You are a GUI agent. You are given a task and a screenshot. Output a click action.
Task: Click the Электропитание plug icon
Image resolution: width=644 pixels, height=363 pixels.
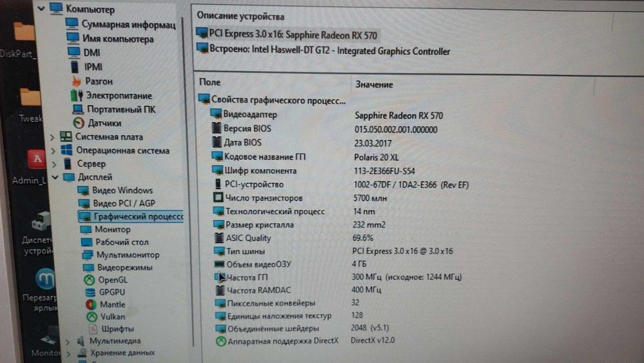(x=77, y=95)
